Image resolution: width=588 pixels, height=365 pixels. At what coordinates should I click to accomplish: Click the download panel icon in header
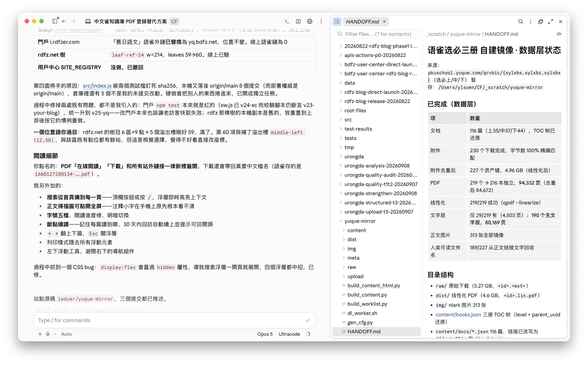[x=298, y=21]
